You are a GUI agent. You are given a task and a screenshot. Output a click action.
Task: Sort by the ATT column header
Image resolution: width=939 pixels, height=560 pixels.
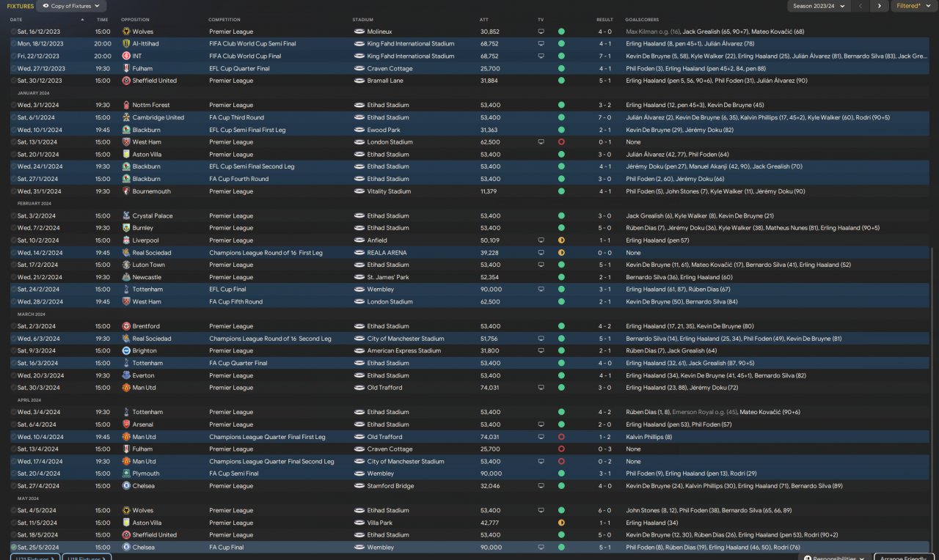[x=483, y=20]
